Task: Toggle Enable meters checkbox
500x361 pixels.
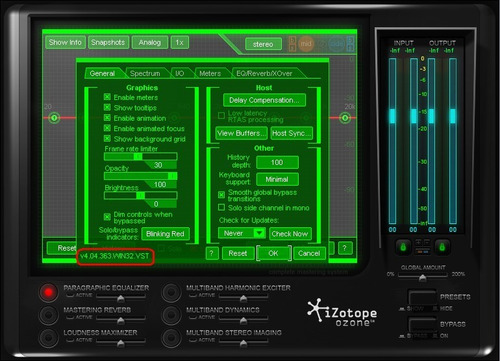Action: click(x=107, y=97)
